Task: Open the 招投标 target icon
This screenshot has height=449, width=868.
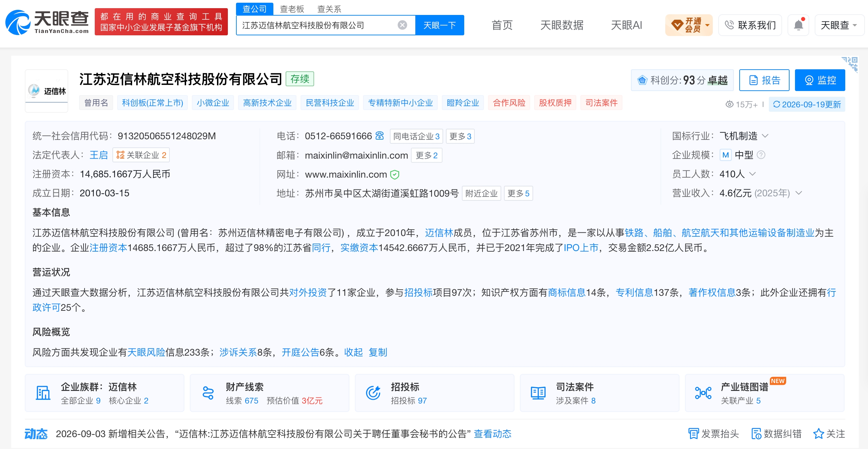Action: pos(373,393)
